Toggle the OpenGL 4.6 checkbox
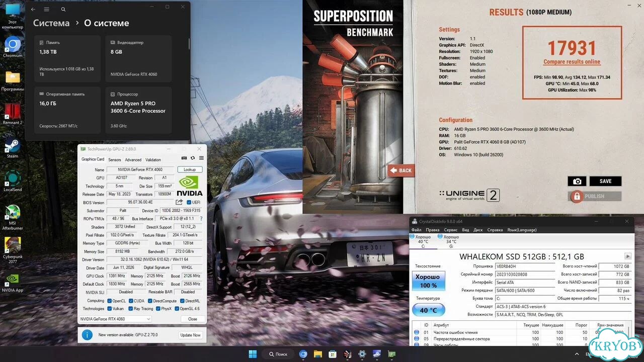 tap(177, 309)
